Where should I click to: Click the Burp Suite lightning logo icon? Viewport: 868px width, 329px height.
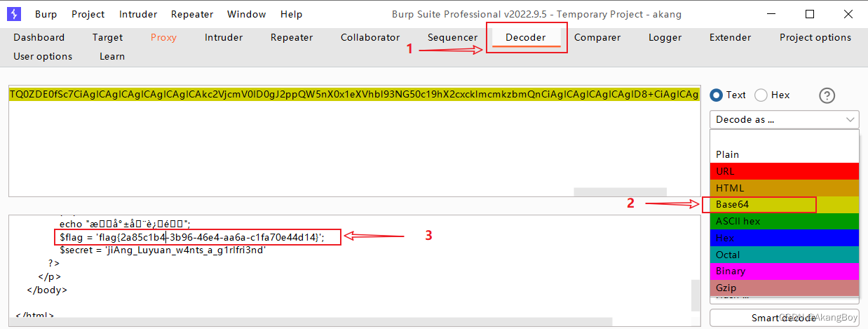click(x=15, y=14)
